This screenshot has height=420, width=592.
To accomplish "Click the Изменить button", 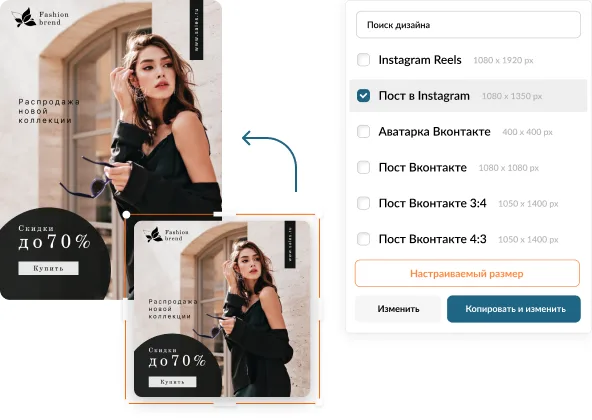I will pyautogui.click(x=398, y=309).
